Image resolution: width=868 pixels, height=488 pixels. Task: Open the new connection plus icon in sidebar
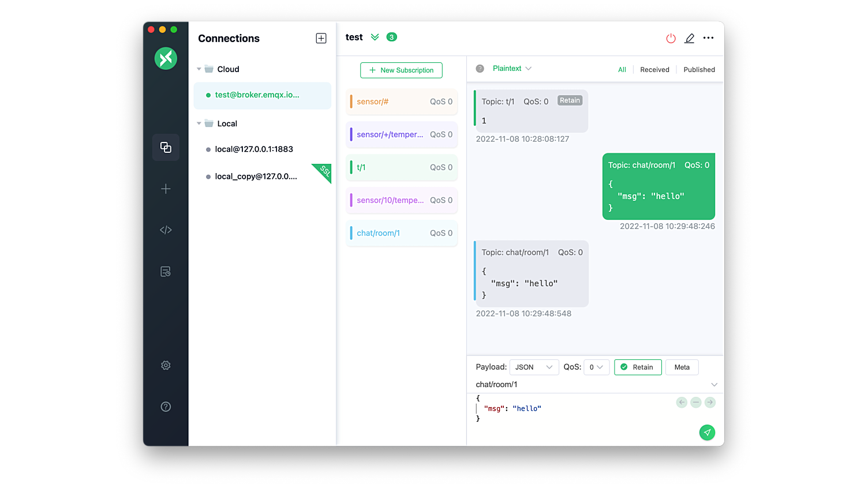click(x=166, y=189)
